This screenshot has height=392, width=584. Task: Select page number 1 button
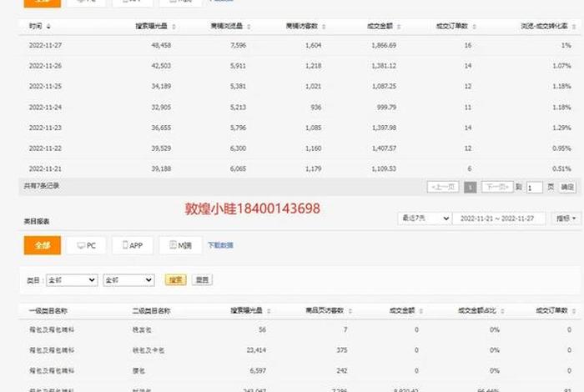470,188
